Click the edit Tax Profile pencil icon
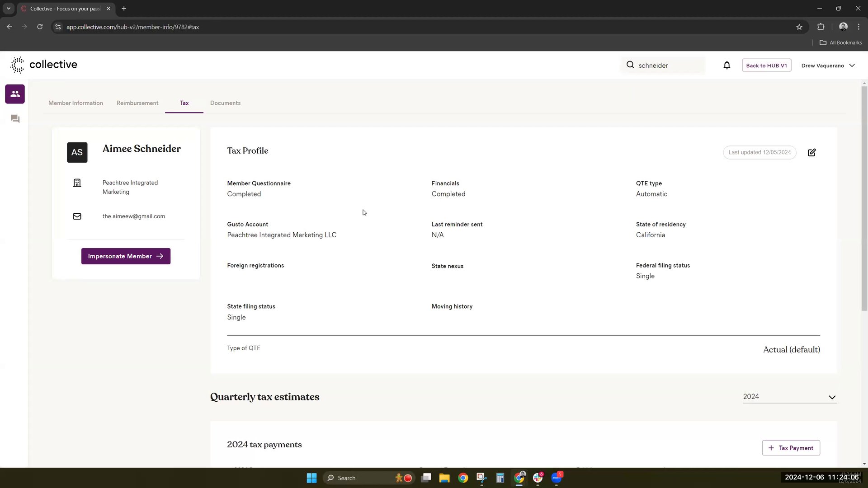 [x=811, y=153]
